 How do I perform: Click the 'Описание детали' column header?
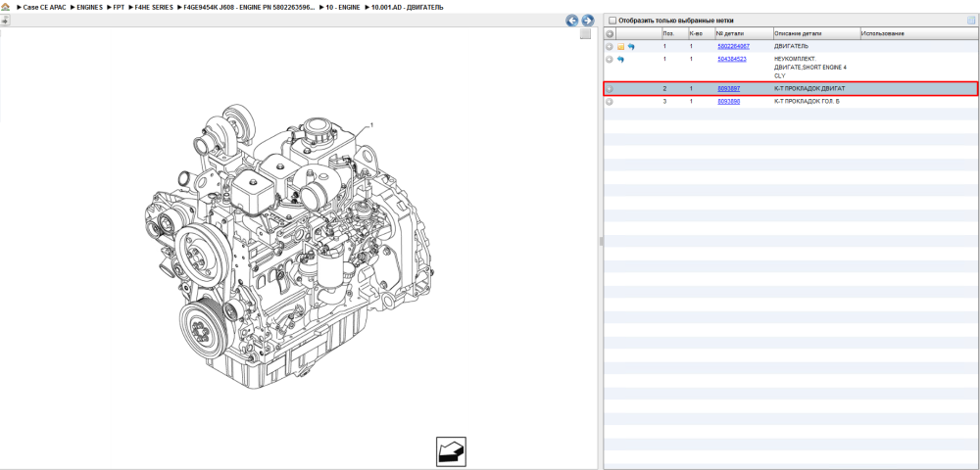[x=815, y=33]
